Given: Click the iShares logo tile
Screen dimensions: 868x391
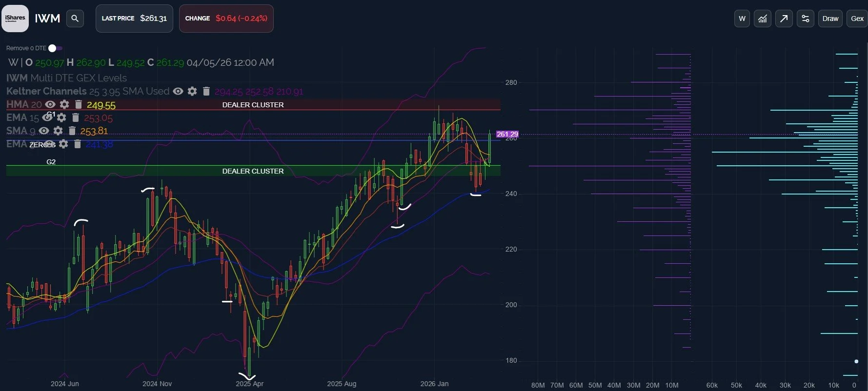Looking at the screenshot, I should coord(15,19).
